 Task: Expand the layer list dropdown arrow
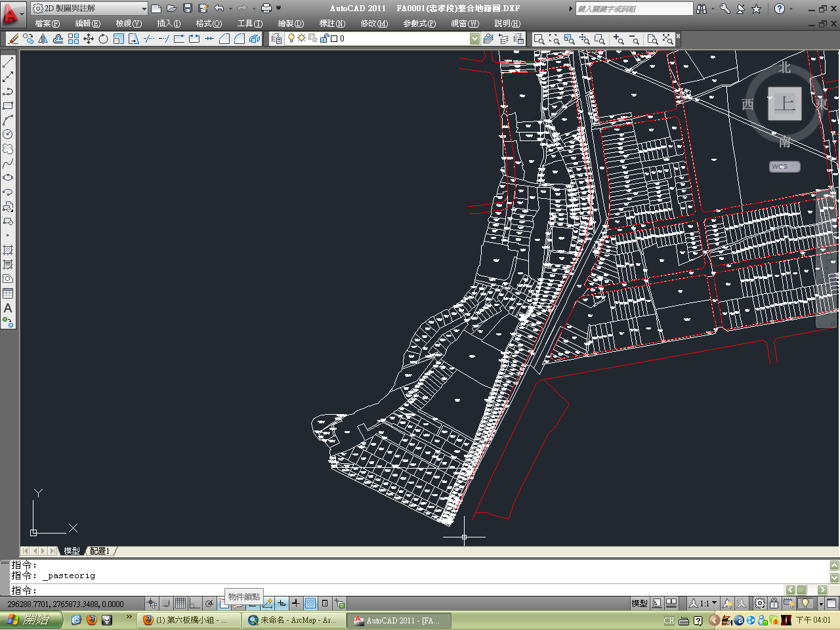coord(475,39)
